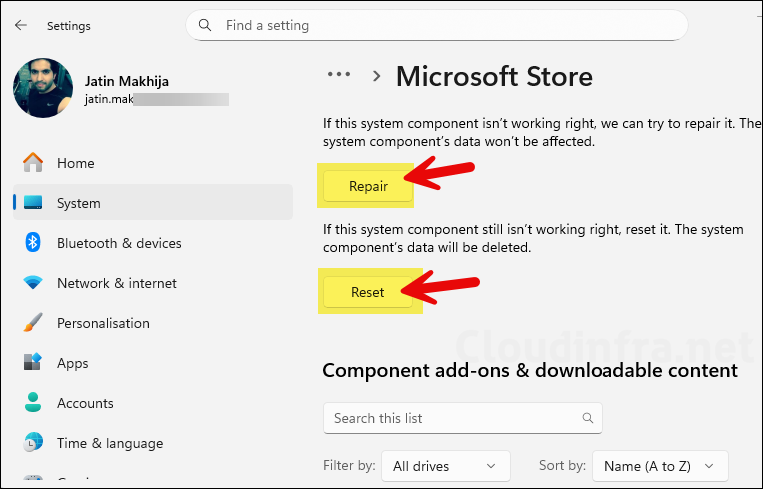
Task: Click Jatin Makhija profile picture
Action: (x=43, y=88)
